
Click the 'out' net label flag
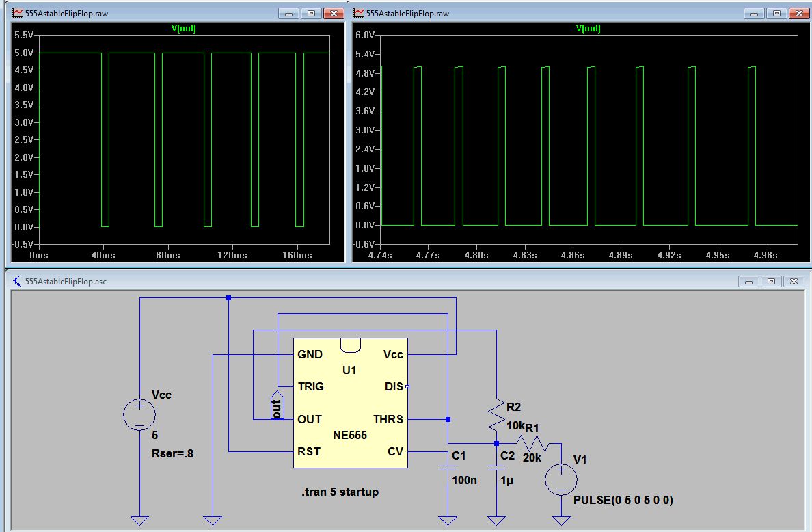point(277,405)
